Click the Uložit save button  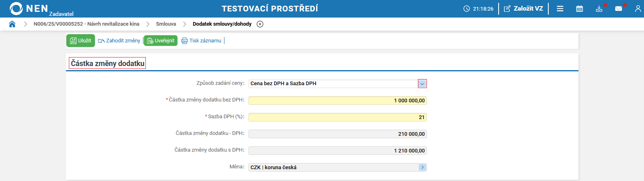click(x=81, y=41)
